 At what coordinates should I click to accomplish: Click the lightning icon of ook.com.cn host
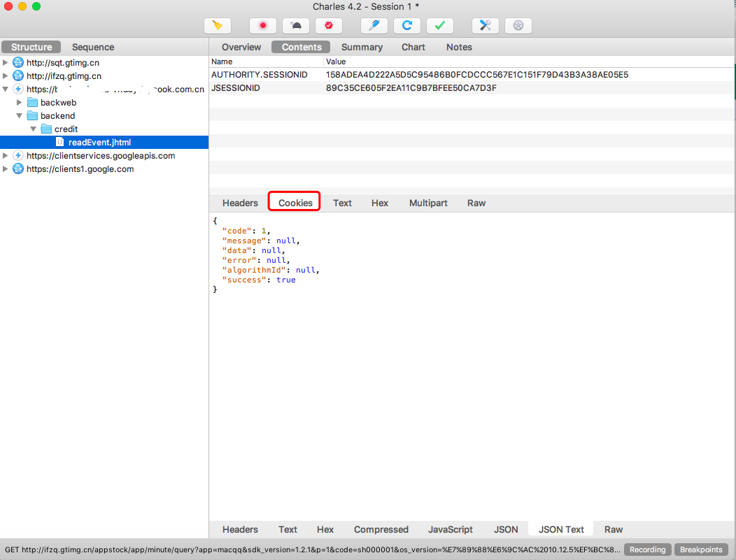(17, 89)
